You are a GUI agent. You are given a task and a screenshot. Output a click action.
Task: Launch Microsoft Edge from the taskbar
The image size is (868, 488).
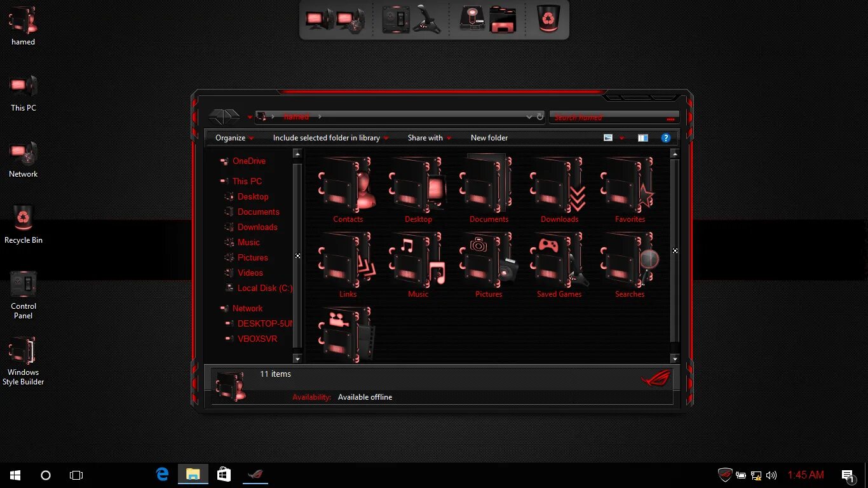point(162,475)
